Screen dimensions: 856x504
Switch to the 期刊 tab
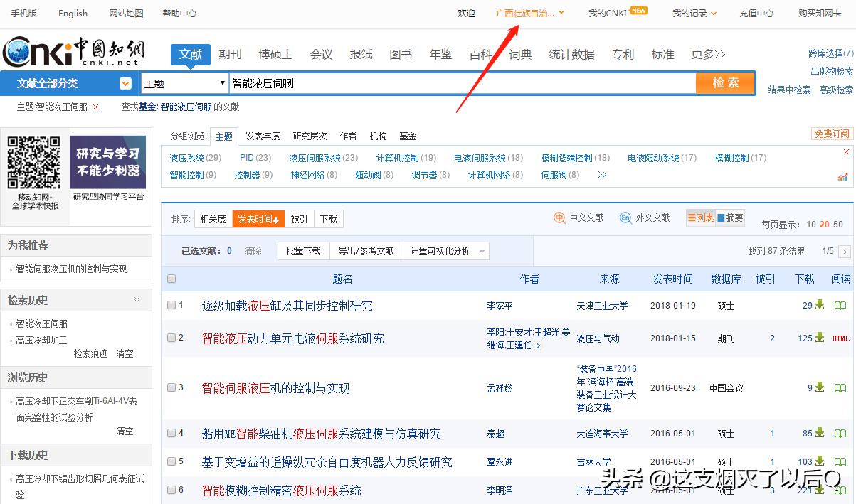tap(229, 53)
